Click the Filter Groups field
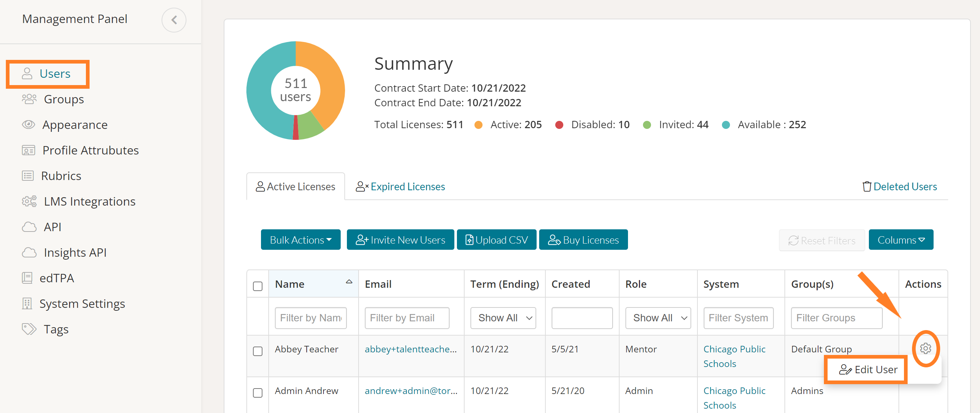 [x=837, y=318]
